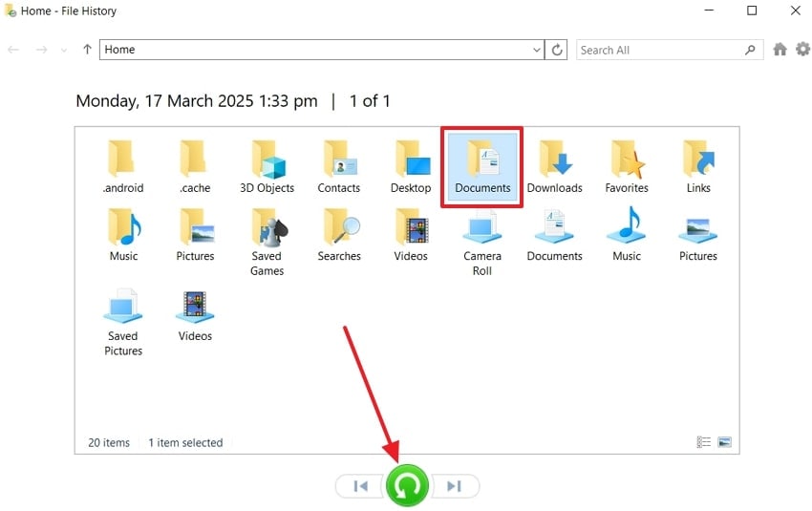Expand the address bar dropdown arrow
Screen dimensions: 812x511
(537, 50)
